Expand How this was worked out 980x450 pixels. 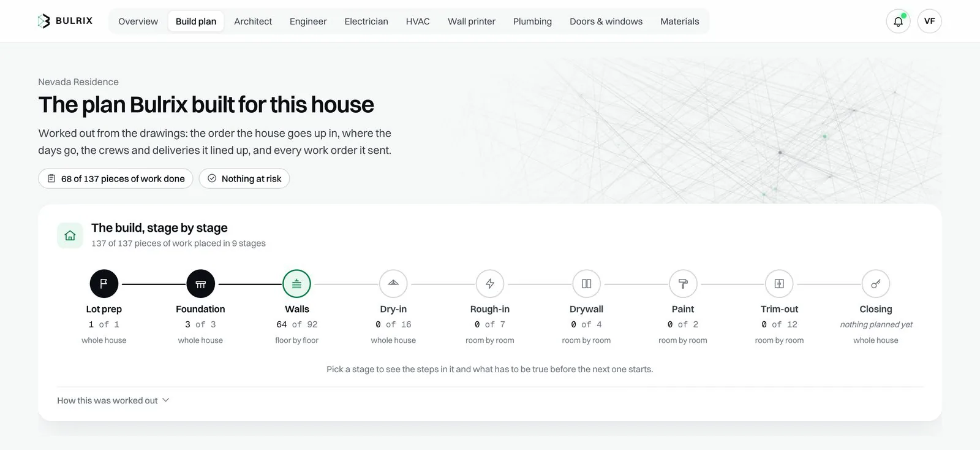point(113,400)
